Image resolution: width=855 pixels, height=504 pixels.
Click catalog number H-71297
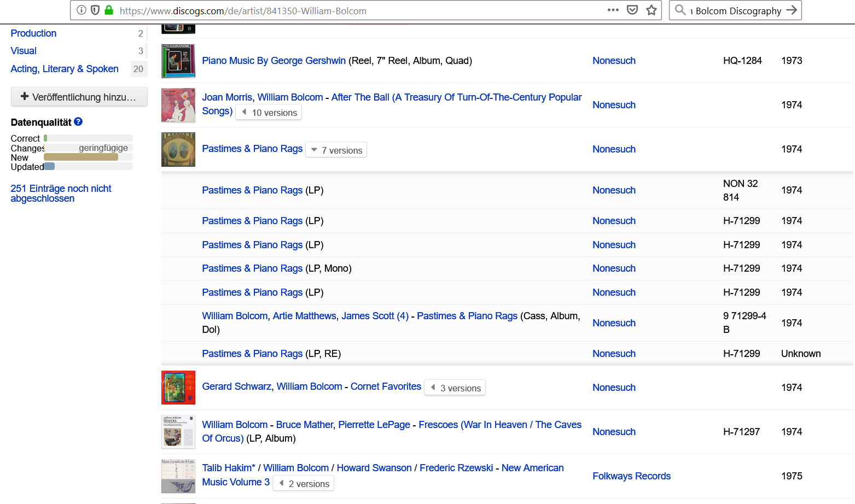tap(741, 432)
